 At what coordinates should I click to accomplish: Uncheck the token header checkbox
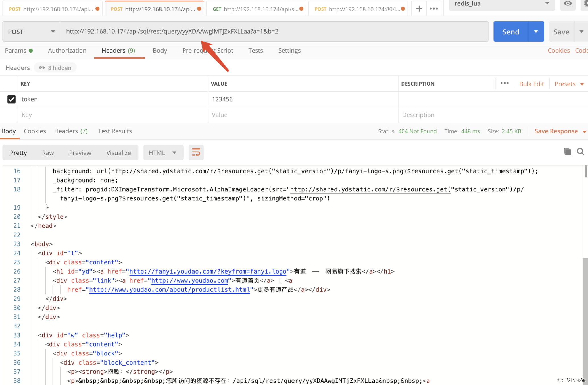point(11,99)
